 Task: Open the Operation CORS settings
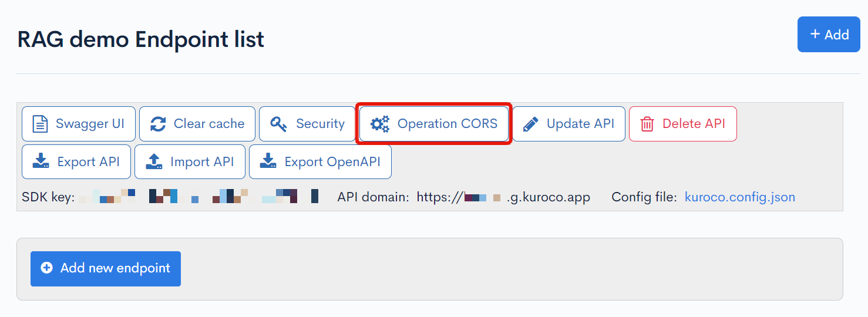(x=434, y=124)
